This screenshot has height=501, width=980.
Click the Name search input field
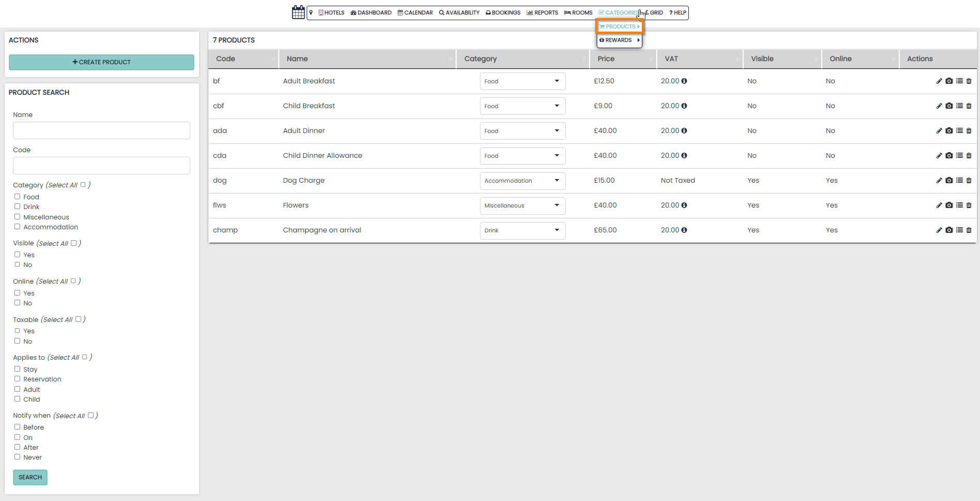point(101,130)
